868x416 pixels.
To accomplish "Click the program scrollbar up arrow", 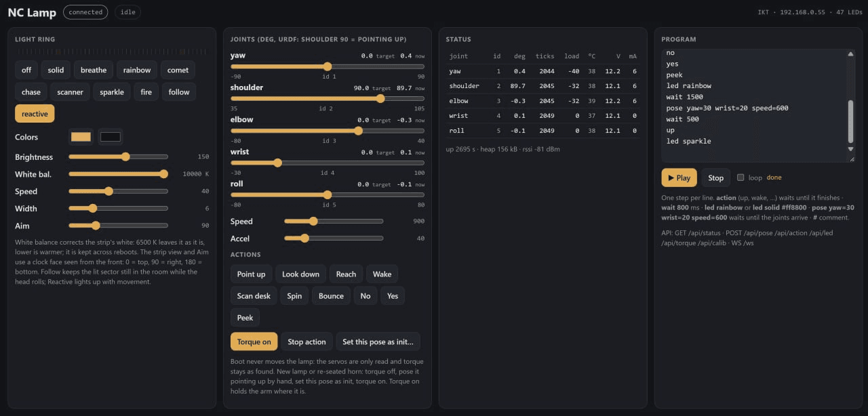I will (x=851, y=54).
